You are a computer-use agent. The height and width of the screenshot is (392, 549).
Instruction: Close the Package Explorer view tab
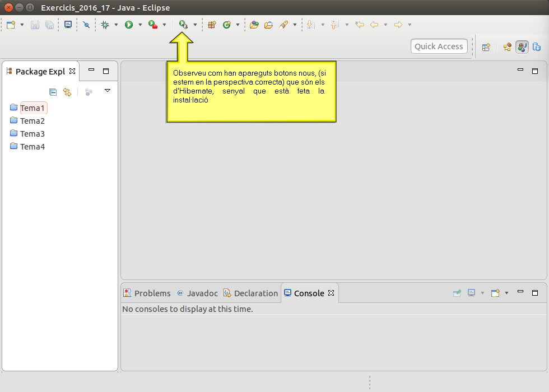click(72, 71)
